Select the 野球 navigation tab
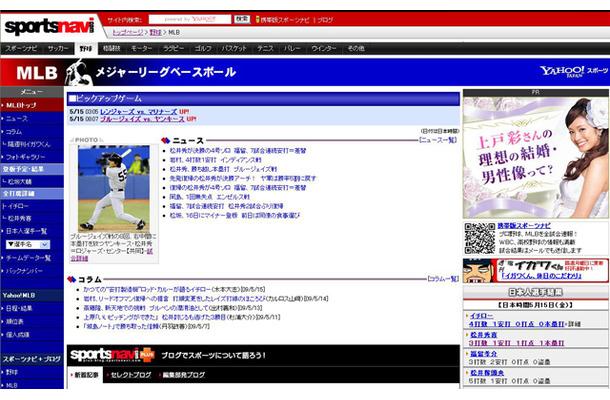 point(86,48)
